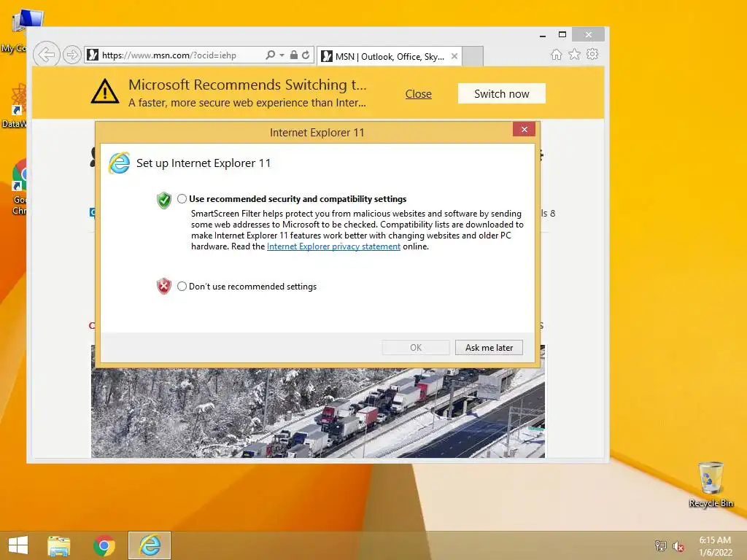
Task: Open the Windows Start button
Action: point(18,545)
